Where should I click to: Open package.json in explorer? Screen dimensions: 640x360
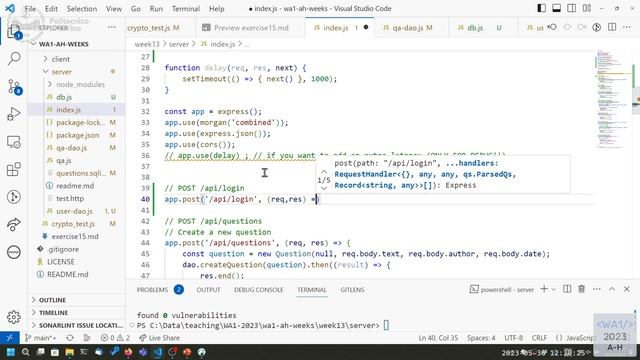pyautogui.click(x=78, y=135)
